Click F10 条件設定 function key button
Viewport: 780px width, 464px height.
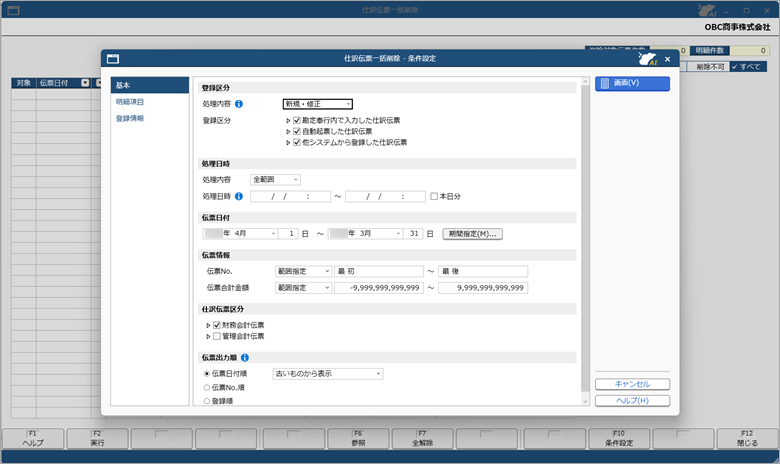pos(619,439)
